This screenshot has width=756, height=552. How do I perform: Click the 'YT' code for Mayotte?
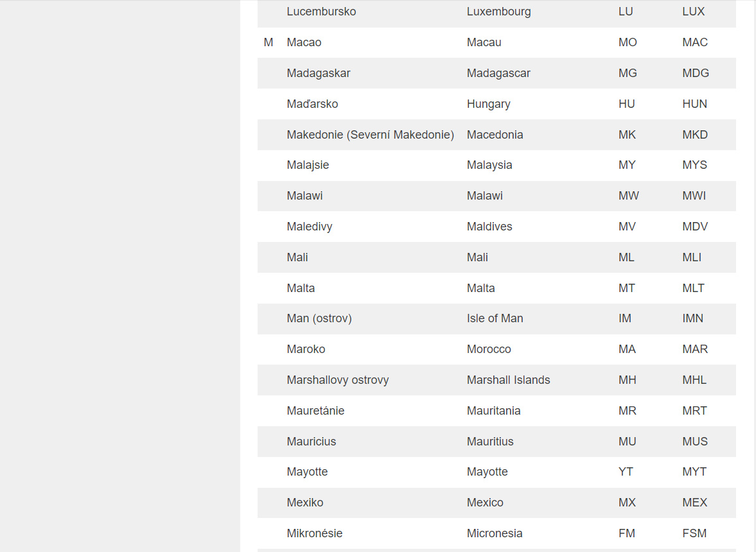[x=626, y=472]
